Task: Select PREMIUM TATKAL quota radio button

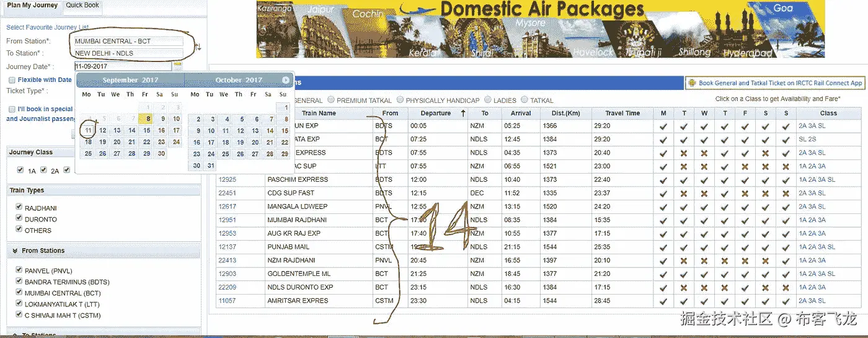Action: (331, 100)
